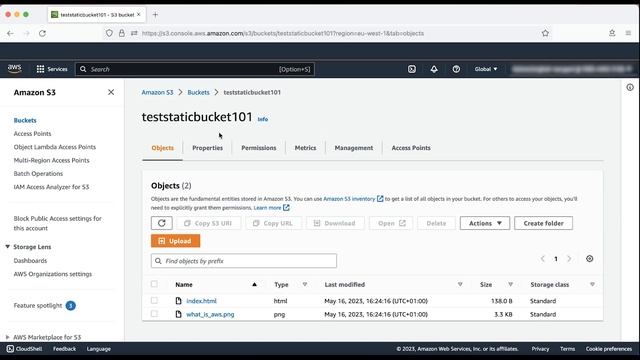Open the Amazon S3 inventory external link icon
Screen dimensions: 640x360
(x=380, y=199)
